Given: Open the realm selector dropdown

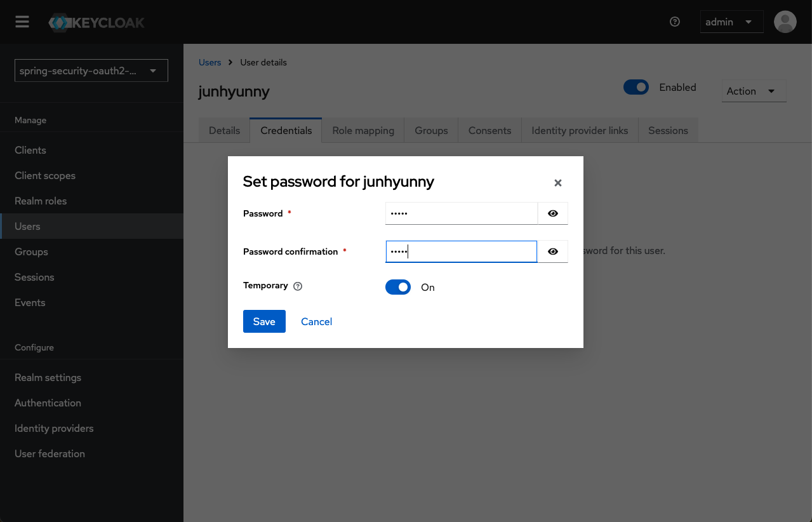Looking at the screenshot, I should coord(91,70).
